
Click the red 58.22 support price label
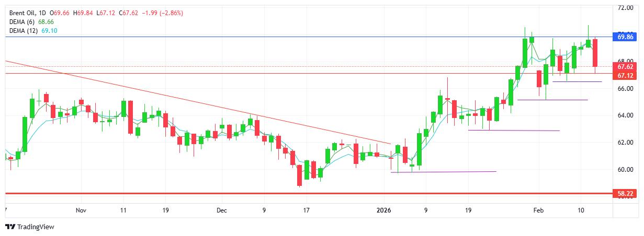pyautogui.click(x=626, y=193)
